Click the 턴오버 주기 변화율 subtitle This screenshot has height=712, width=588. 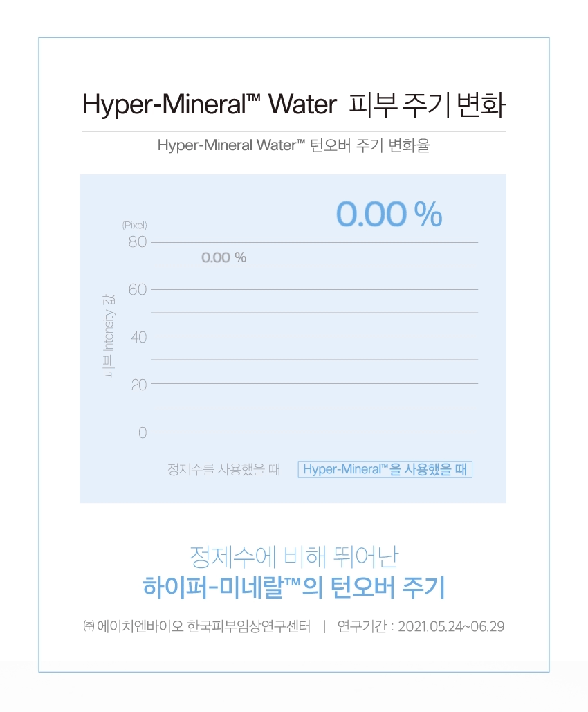pos(293,145)
